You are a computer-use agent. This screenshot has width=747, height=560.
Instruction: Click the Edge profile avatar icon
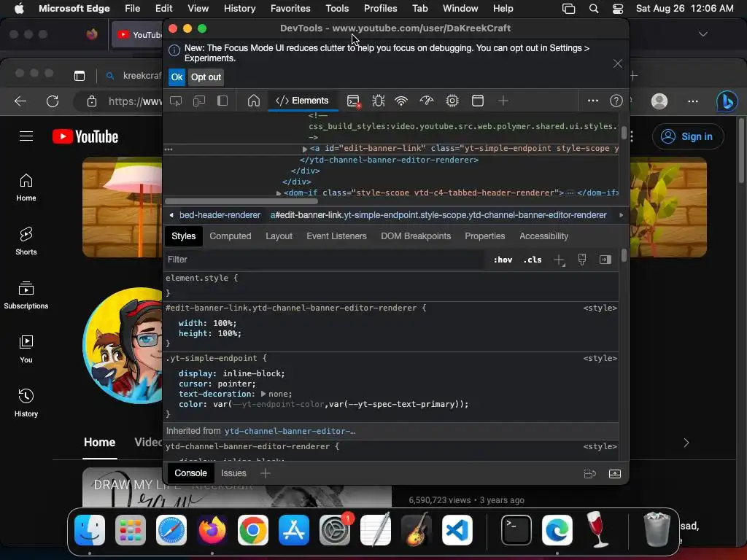pos(659,101)
